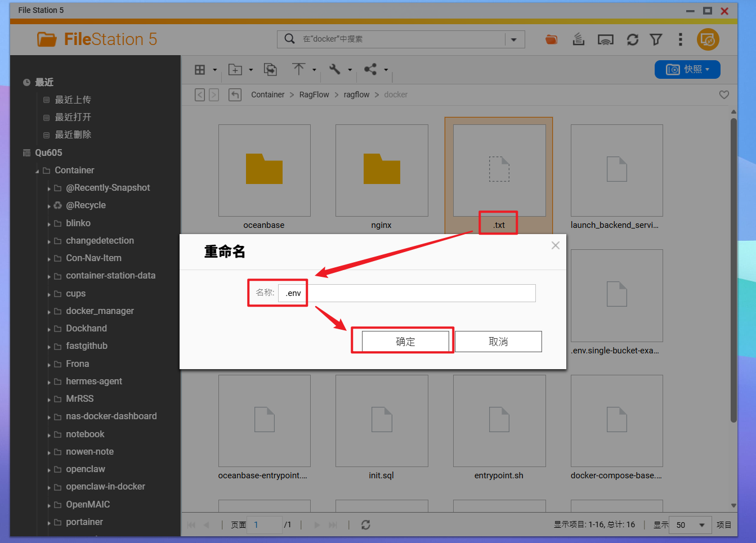Click the orange user account icon
The height and width of the screenshot is (543, 756).
(x=708, y=39)
